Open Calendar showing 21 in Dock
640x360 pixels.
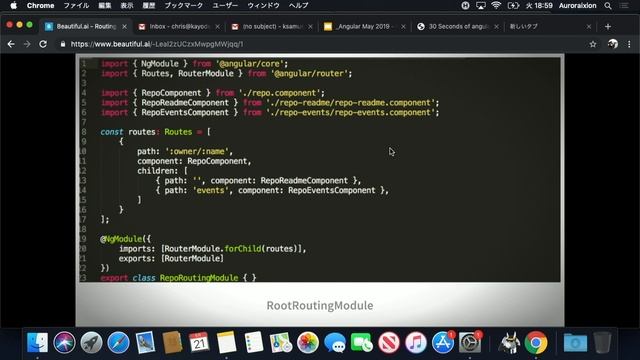pyautogui.click(x=199, y=342)
